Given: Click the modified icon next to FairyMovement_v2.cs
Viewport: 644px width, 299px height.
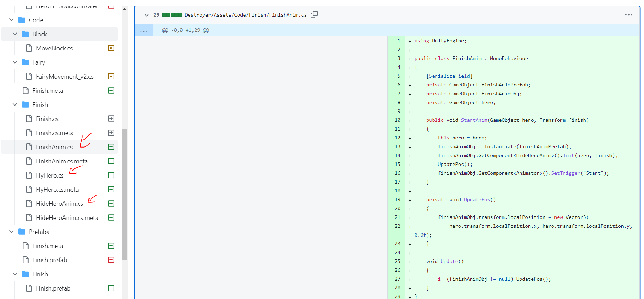Looking at the screenshot, I should pos(111,76).
